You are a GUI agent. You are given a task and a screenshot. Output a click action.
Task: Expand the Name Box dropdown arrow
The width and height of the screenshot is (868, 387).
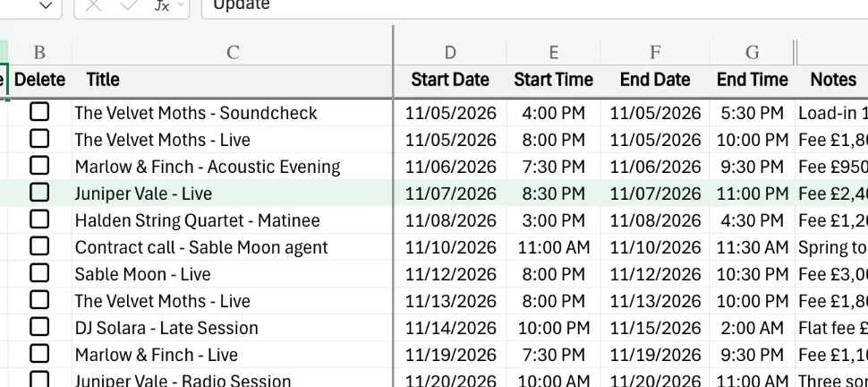(46, 5)
